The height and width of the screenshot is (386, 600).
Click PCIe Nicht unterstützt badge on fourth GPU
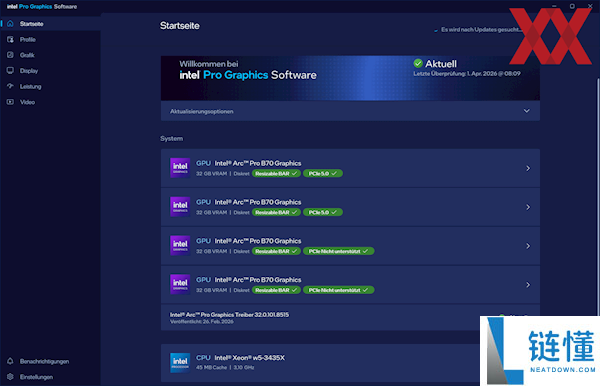point(339,290)
